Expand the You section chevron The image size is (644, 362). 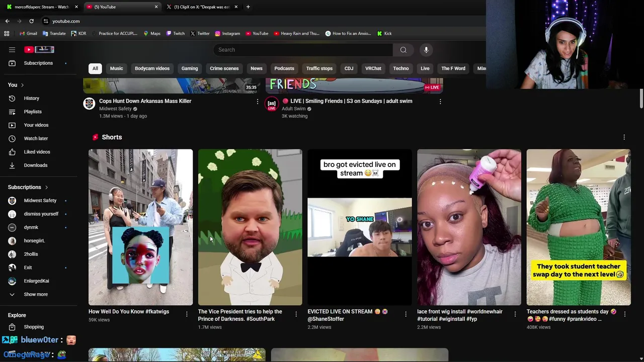pyautogui.click(x=22, y=85)
